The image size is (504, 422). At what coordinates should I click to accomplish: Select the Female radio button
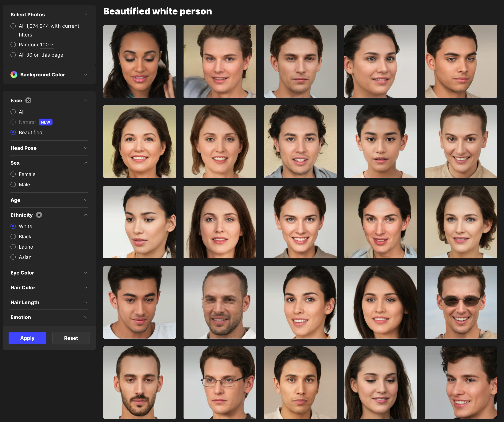[x=13, y=174]
